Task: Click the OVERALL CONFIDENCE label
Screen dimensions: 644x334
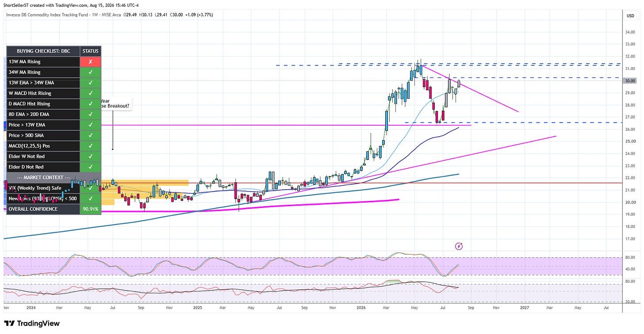Action: pos(33,209)
